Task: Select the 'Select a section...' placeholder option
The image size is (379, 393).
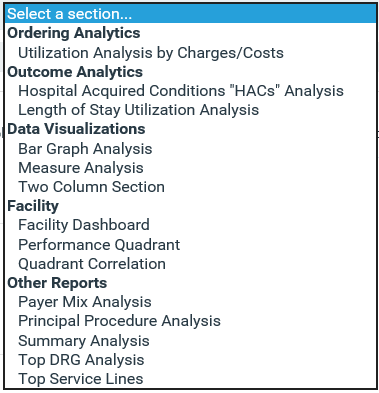Action: click(191, 14)
